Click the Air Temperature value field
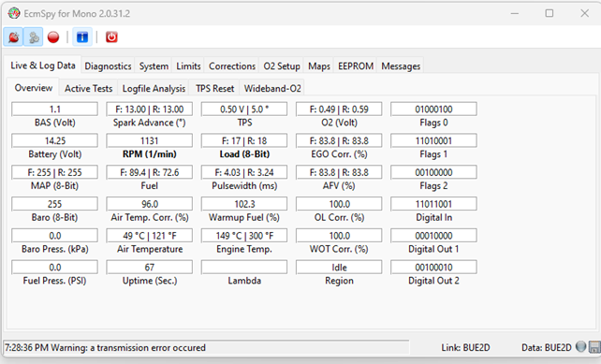Screen dimensions: 601x364 point(150,236)
